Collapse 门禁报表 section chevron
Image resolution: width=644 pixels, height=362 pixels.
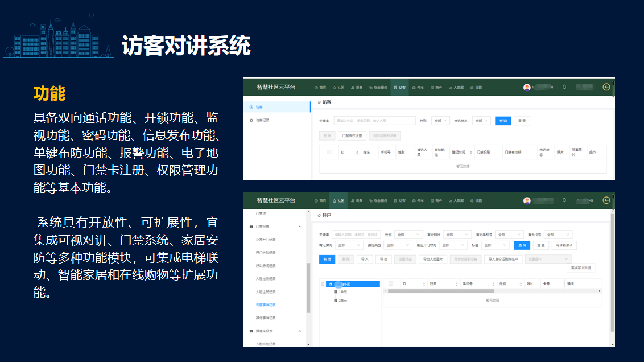pos(300,227)
